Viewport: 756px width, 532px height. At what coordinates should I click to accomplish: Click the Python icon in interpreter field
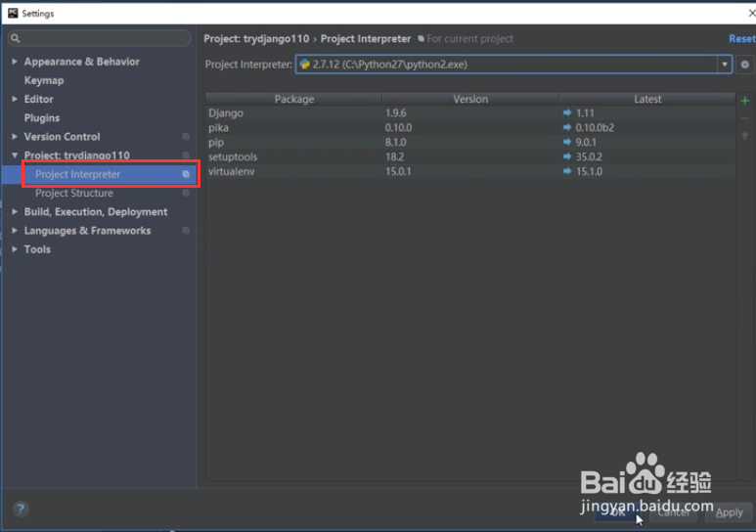[304, 65]
